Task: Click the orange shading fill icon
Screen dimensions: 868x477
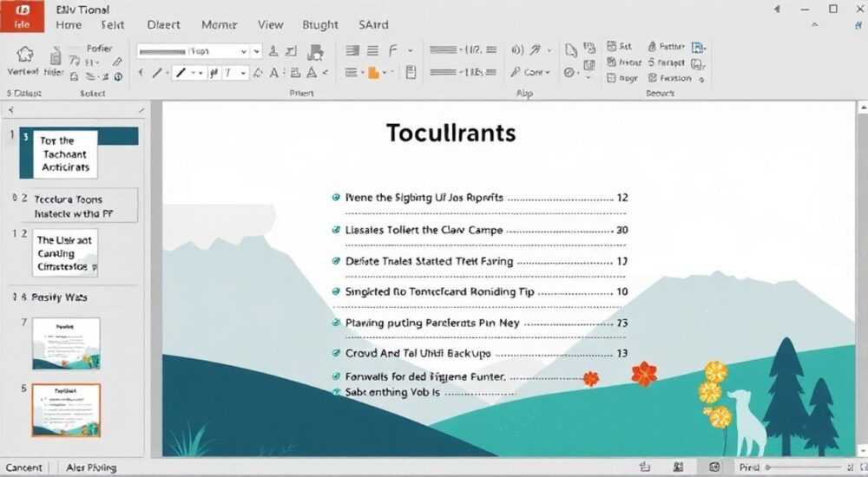Action: [x=373, y=73]
